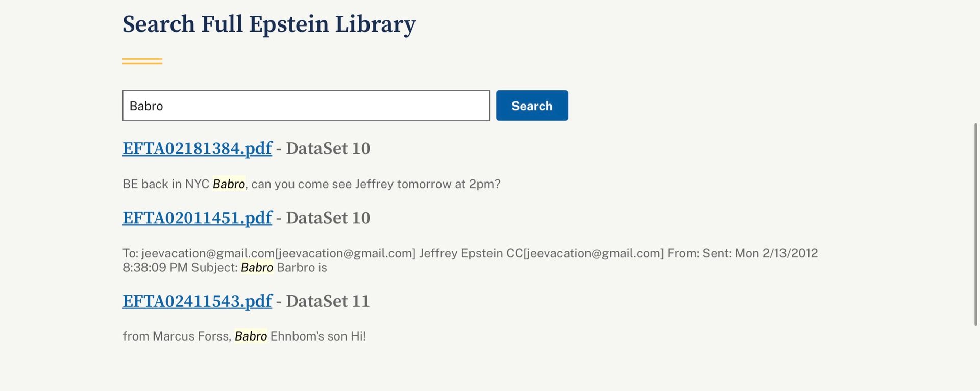The image size is (980, 391).
Task: Click "DataSet 10" label beside EFTA02011451.pdf
Action: point(328,218)
